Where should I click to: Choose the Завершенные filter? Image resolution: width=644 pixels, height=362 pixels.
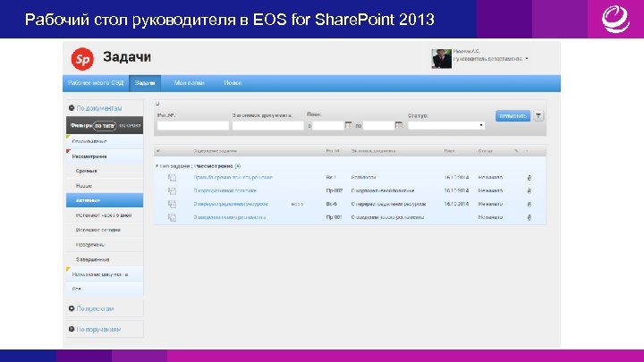pyautogui.click(x=105, y=259)
